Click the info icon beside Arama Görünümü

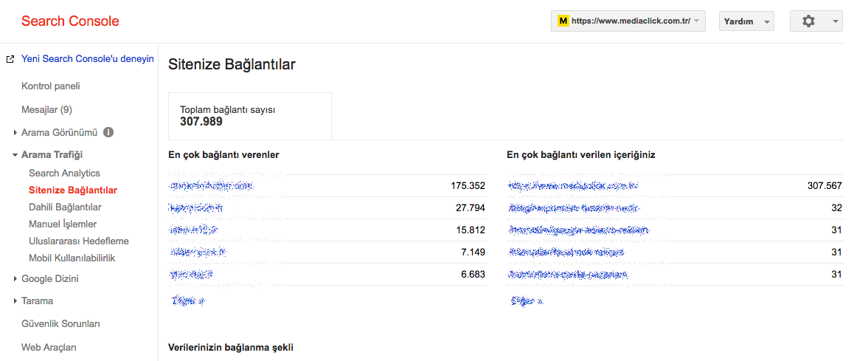108,133
